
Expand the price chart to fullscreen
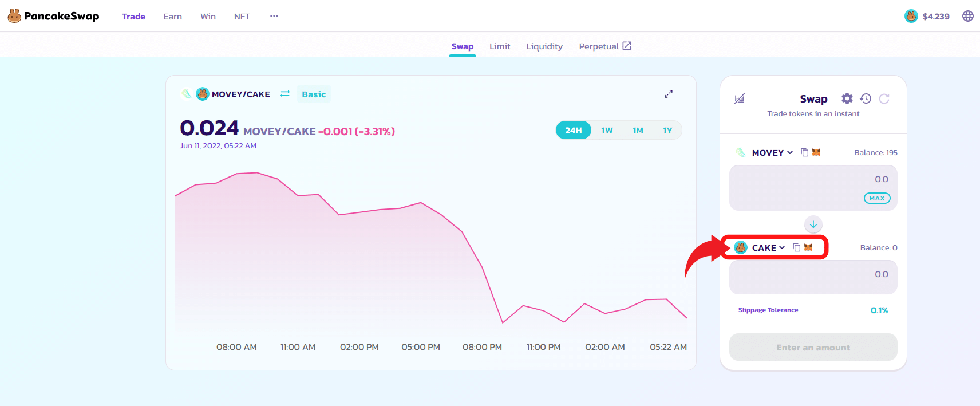click(x=669, y=94)
